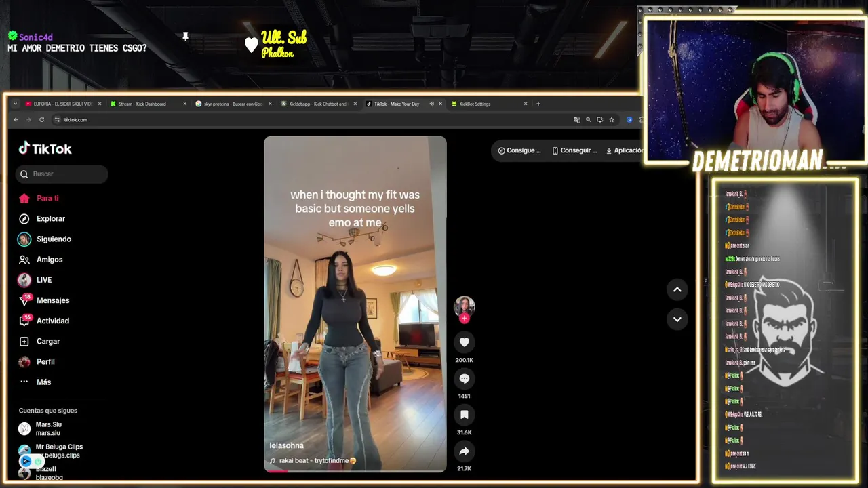
Task: Open the Actividad notifications
Action: [x=52, y=321]
